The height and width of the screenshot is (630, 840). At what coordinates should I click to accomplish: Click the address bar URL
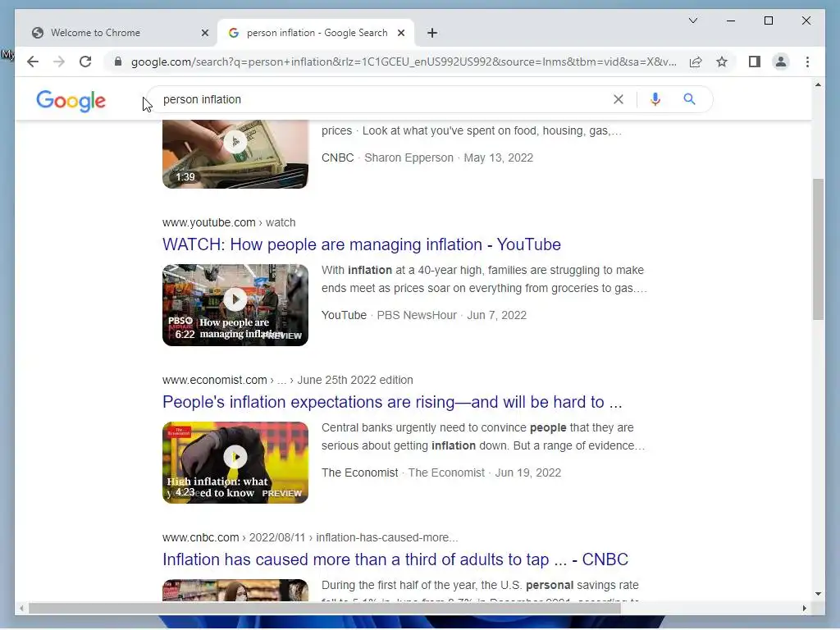(404, 62)
